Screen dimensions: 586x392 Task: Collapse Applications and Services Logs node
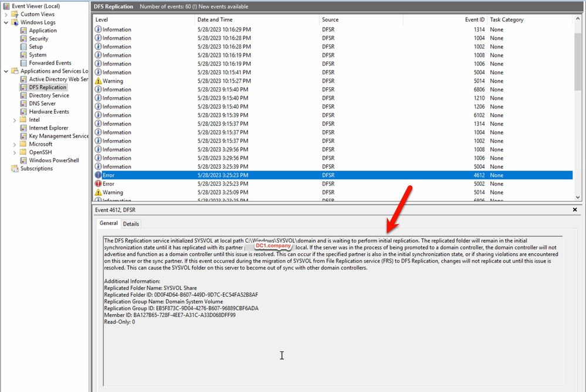(6, 71)
